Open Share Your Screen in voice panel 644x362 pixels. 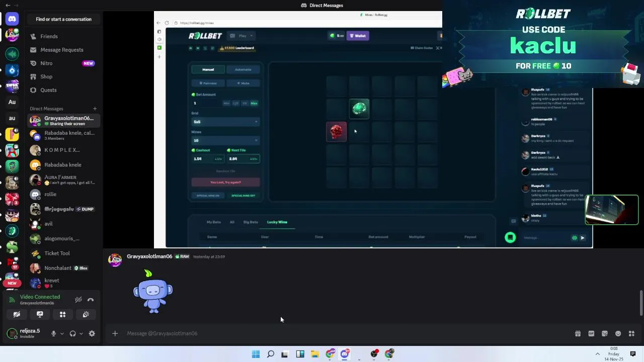click(40, 314)
